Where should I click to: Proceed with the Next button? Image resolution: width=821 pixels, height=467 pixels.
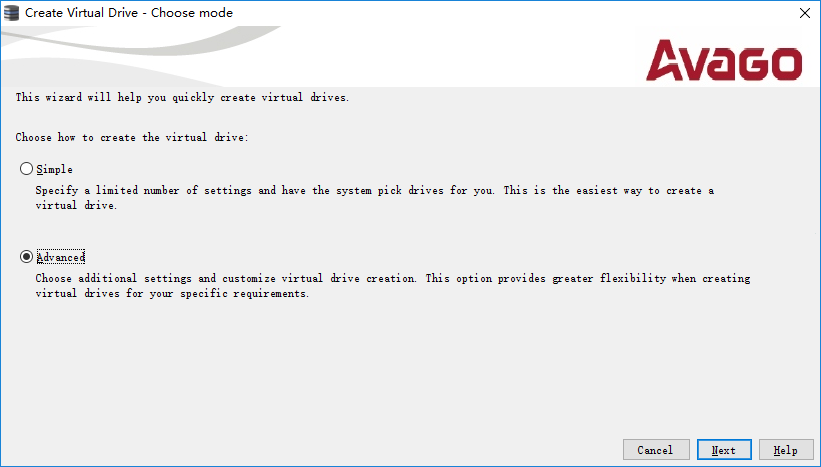(723, 450)
